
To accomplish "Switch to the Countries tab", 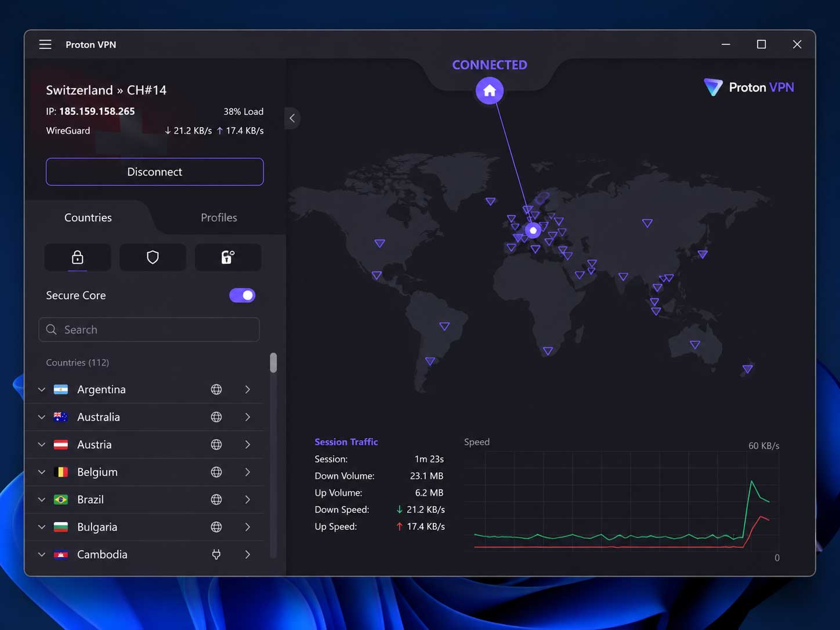I will pyautogui.click(x=88, y=218).
